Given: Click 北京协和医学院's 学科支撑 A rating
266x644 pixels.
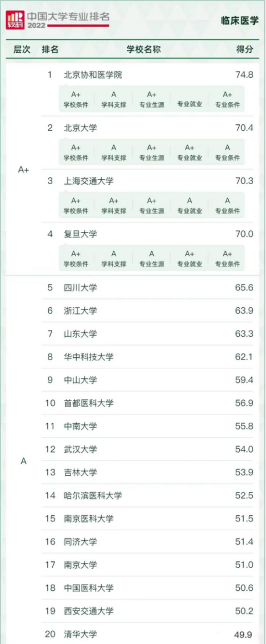Looking at the screenshot, I should tap(114, 99).
